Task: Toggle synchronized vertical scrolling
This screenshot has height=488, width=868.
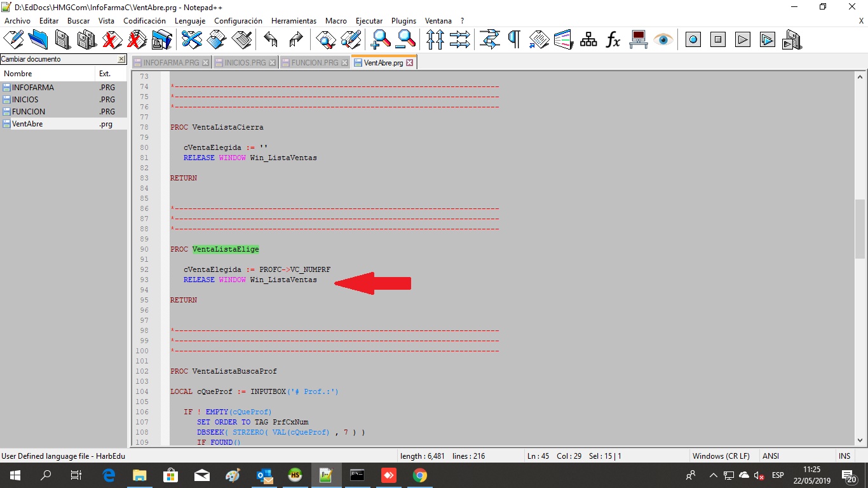Action: (435, 40)
